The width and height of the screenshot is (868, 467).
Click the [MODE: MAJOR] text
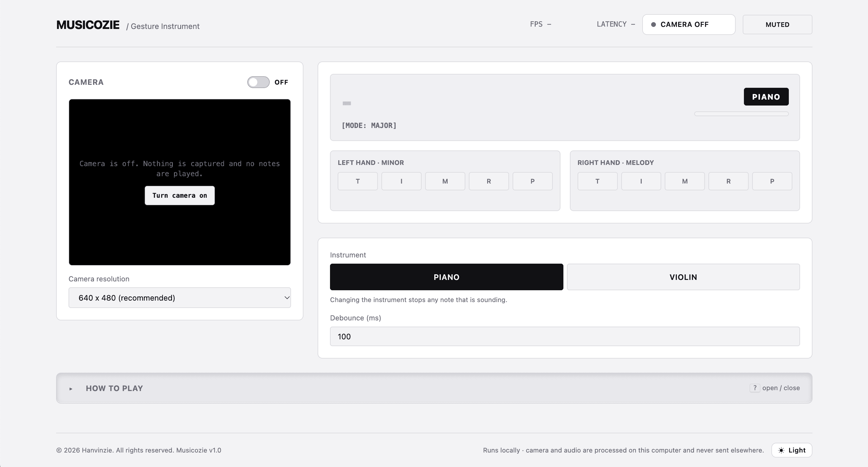coord(369,125)
